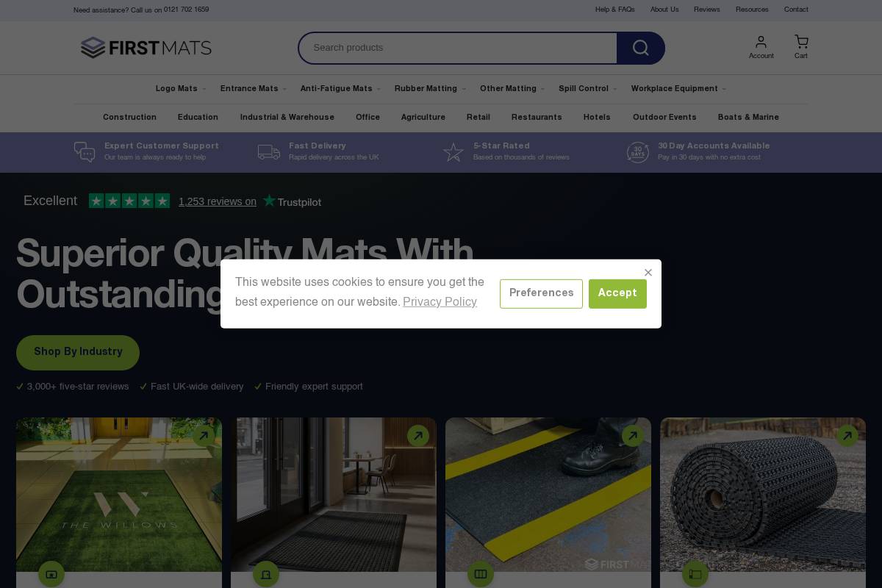The image size is (882, 588).
Task: Open the Trustpilot star icon
Action: [270, 200]
